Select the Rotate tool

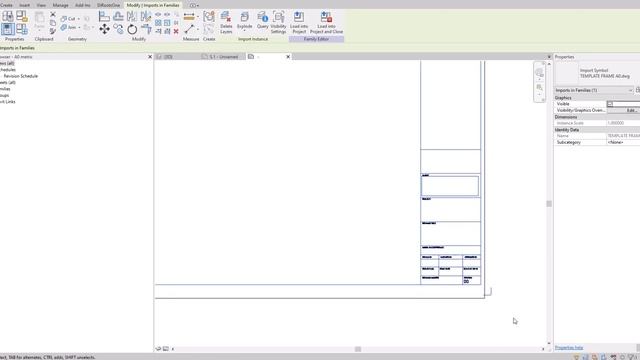pos(132,29)
